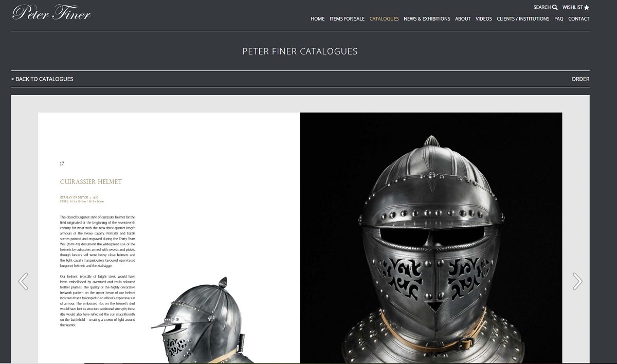Click the Order link

[x=580, y=79]
